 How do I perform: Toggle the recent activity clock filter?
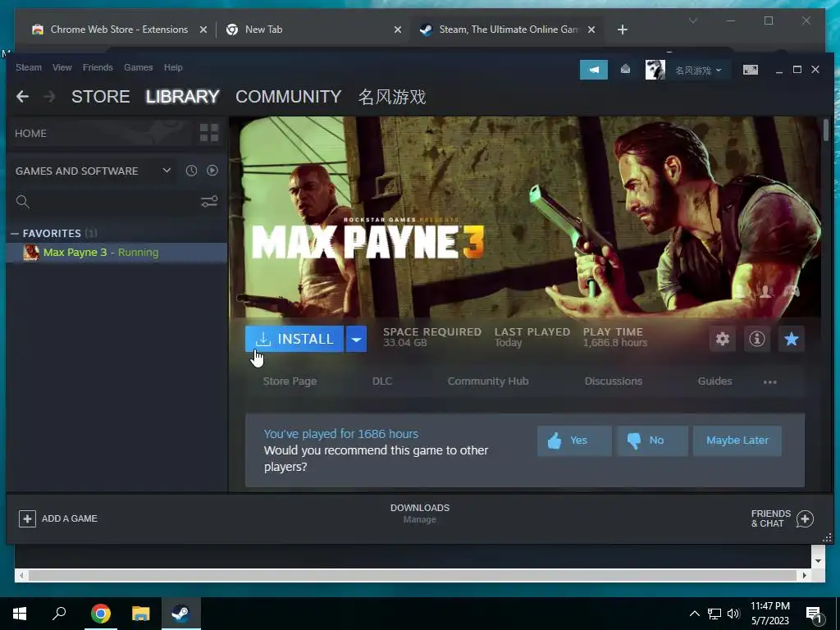191,171
